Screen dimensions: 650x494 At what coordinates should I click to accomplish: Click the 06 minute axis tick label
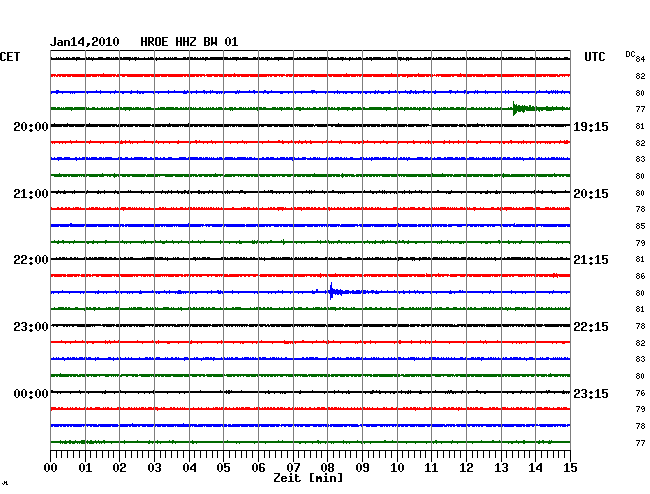(258, 467)
